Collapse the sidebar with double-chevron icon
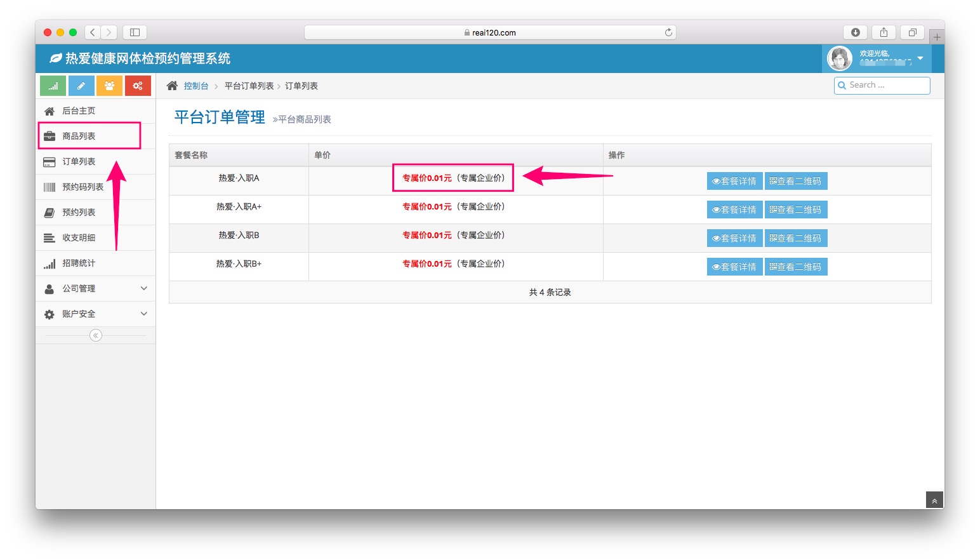This screenshot has height=560, width=980. pyautogui.click(x=96, y=335)
